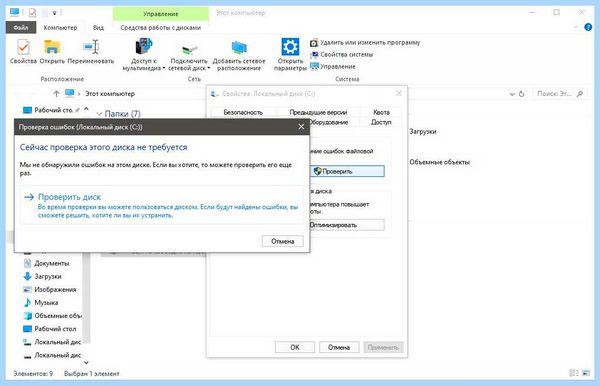This screenshot has height=386, width=600.
Task: Select Рабочий стол under navigation tree
Action: [x=49, y=329]
